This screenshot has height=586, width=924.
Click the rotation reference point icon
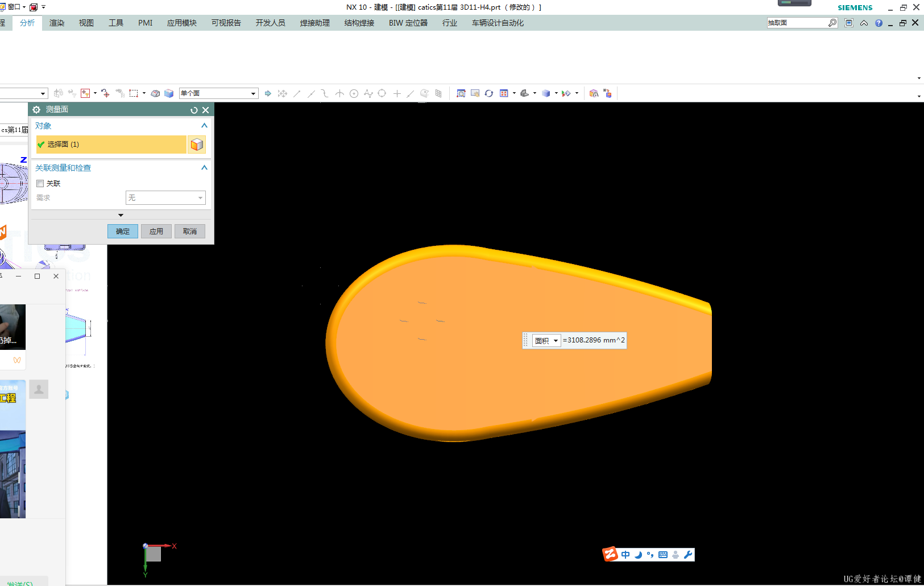click(x=105, y=93)
